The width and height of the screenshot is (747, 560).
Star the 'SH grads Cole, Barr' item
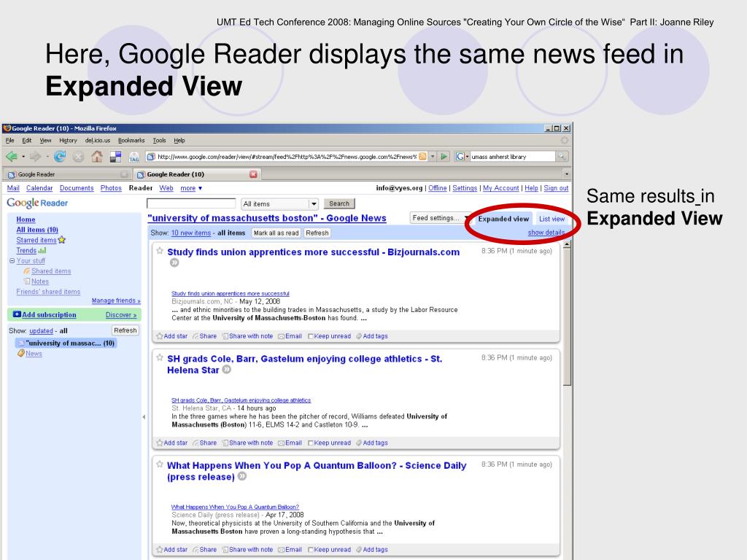click(x=160, y=357)
